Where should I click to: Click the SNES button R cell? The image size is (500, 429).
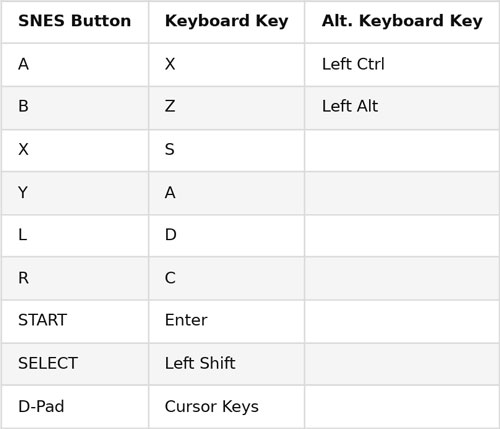[x=23, y=278]
